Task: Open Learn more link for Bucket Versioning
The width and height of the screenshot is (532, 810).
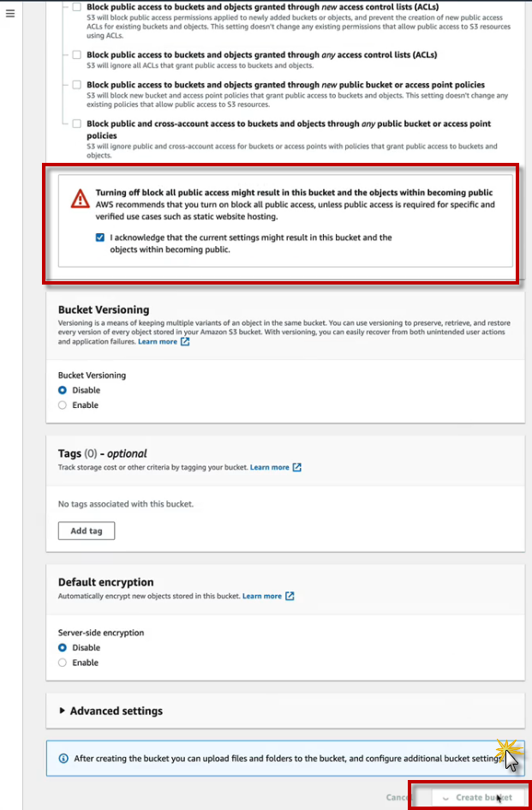Action: click(x=158, y=342)
